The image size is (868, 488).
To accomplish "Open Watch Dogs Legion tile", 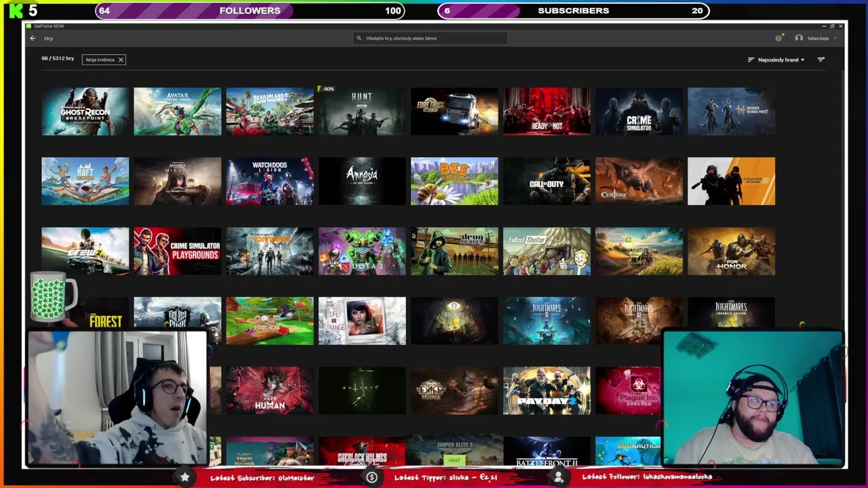I will click(270, 181).
